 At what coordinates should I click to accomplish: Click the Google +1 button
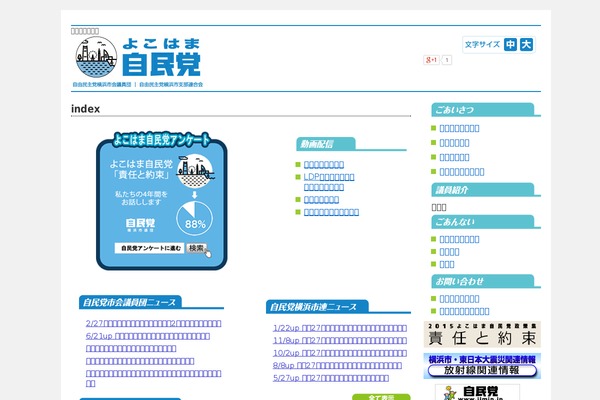pos(431,60)
